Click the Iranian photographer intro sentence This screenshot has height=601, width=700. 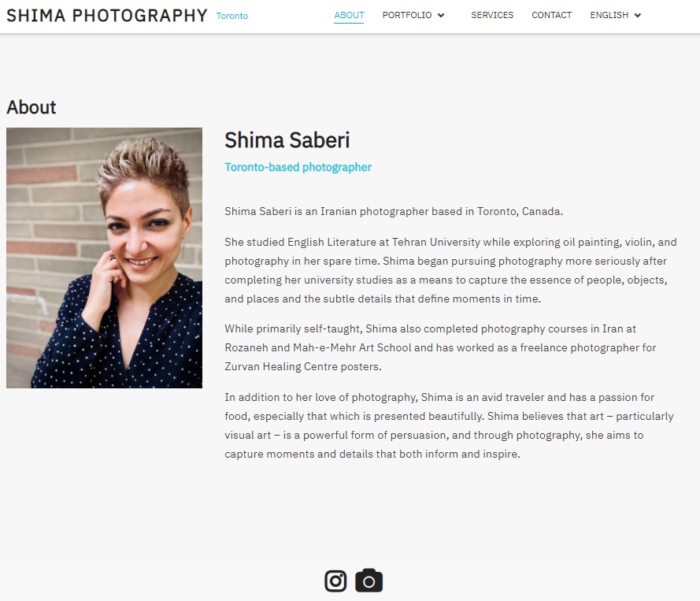(x=394, y=211)
